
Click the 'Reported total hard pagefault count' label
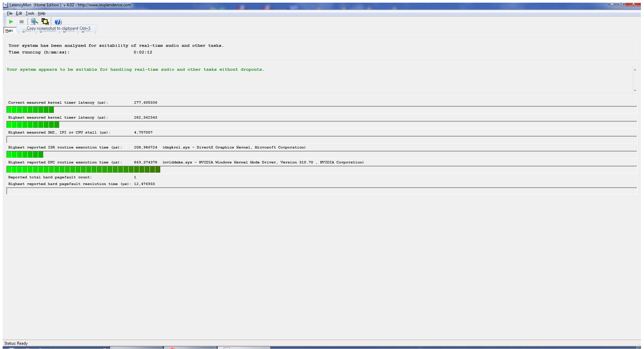[50, 177]
